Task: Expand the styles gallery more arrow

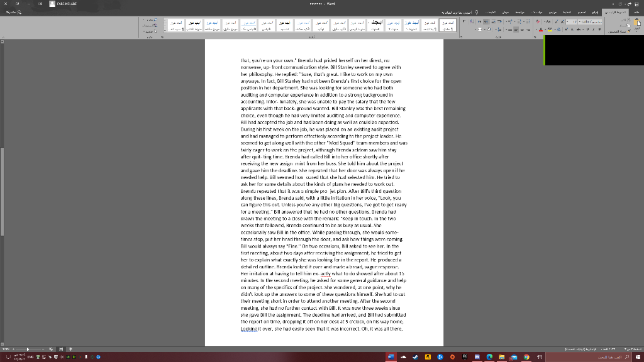Action: tap(165, 31)
